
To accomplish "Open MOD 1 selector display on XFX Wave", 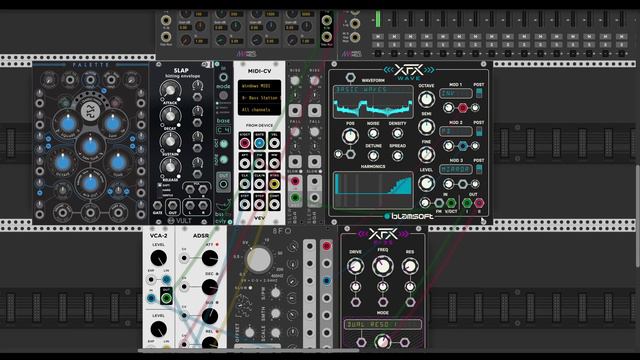I will click(456, 93).
